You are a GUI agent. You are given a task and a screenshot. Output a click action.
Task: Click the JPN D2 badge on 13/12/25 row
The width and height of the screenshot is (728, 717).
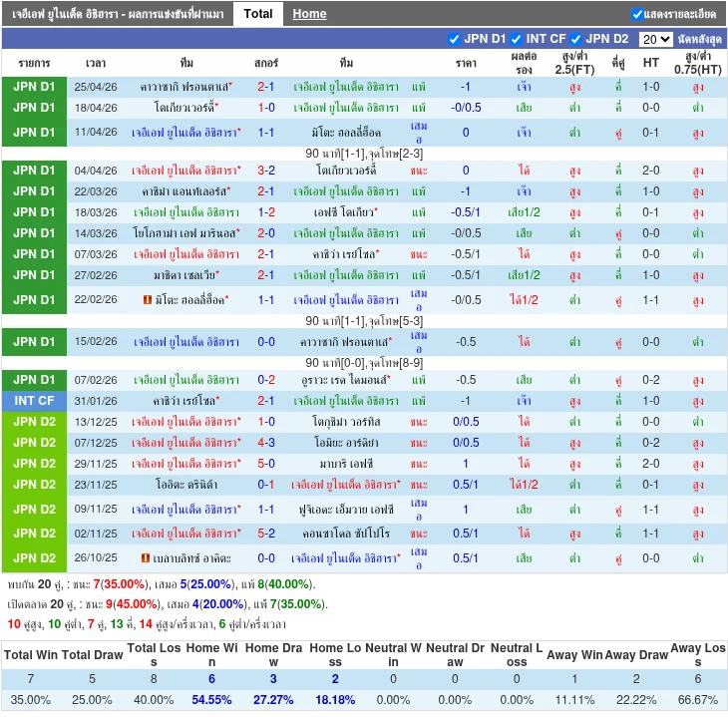[34, 422]
